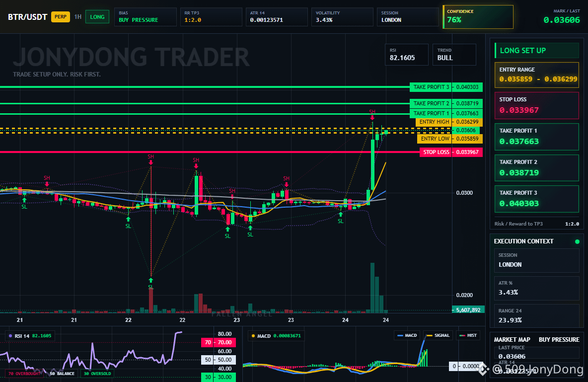Open the Take Profit 3 side card
Viewport: 588px width, 382px height.
(x=537, y=199)
